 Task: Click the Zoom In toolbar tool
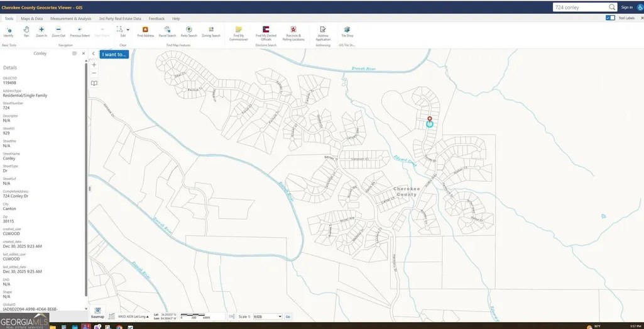[41, 31]
